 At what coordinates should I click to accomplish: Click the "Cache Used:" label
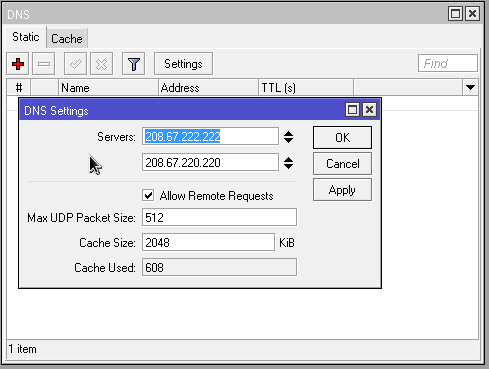point(105,268)
